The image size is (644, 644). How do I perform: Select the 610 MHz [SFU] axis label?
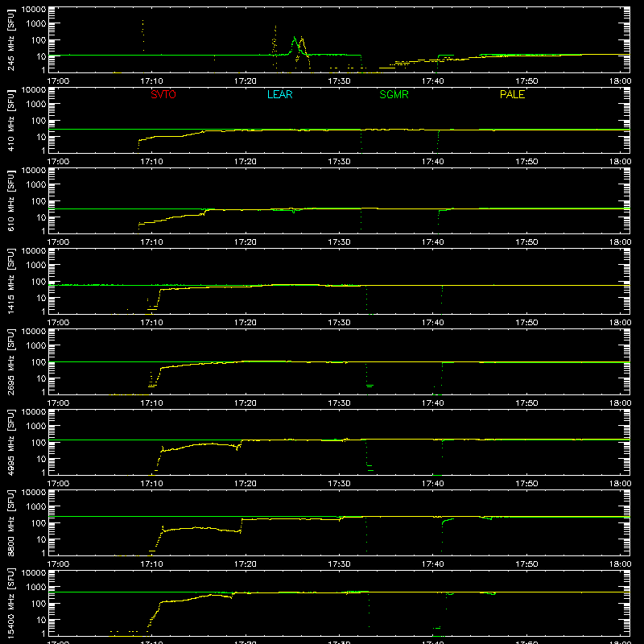(11, 200)
